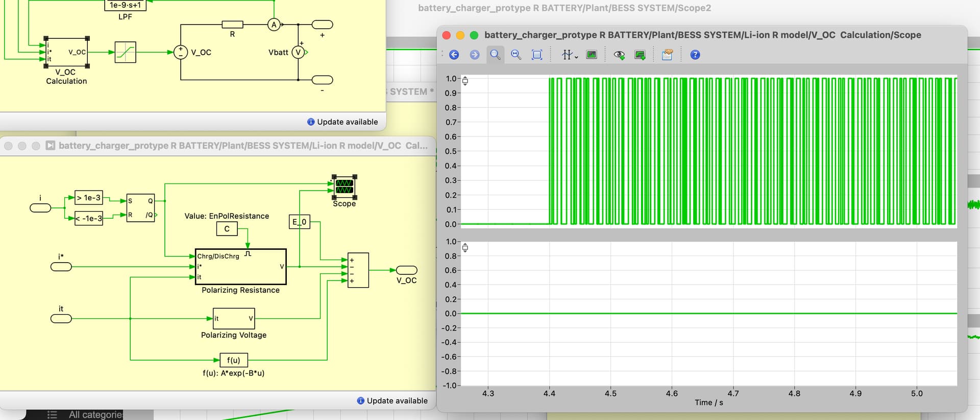Expand the cursors dropdown arrow

[x=576, y=57]
